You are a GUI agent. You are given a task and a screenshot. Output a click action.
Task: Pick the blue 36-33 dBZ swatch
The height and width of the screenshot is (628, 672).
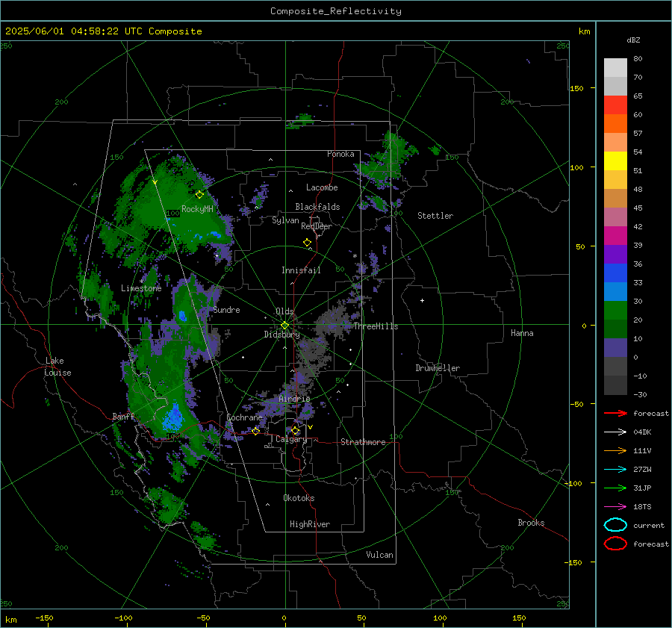coord(615,273)
